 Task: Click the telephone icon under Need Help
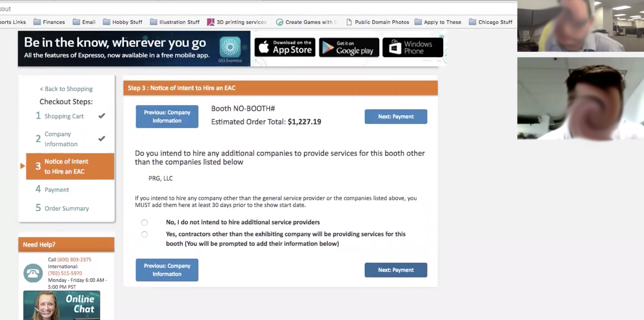(33, 273)
